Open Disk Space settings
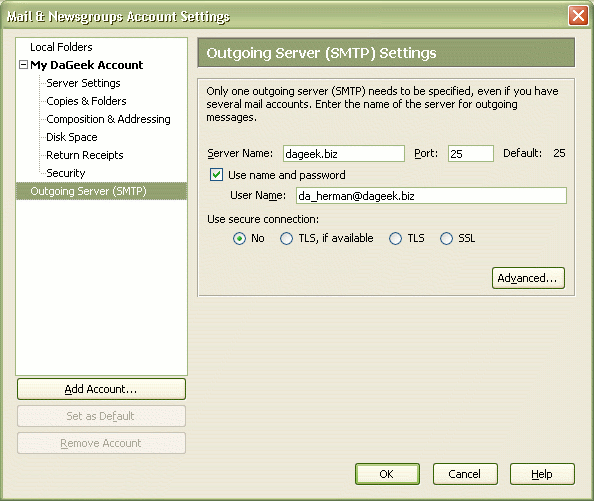Screen dimensions: 594x501 pyautogui.click(x=72, y=137)
